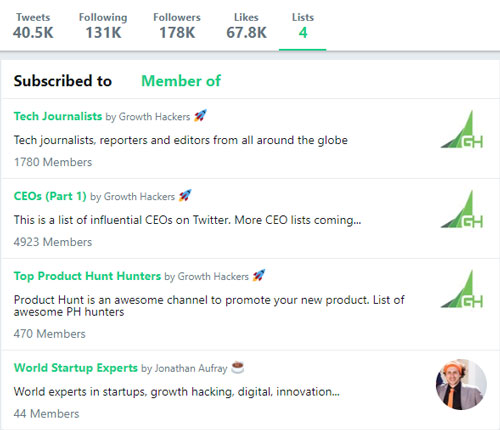Click the rocket emoji on CEOs (Part 1) row
This screenshot has height=430, width=500.
point(185,196)
